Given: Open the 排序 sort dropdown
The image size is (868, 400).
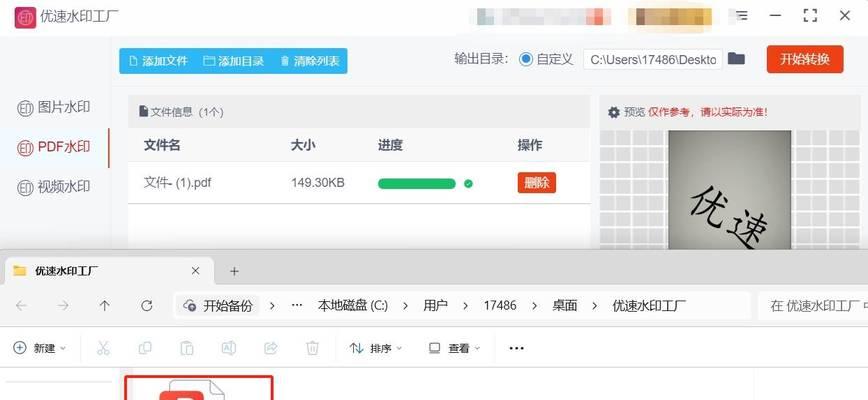Looking at the screenshot, I should click(376, 348).
